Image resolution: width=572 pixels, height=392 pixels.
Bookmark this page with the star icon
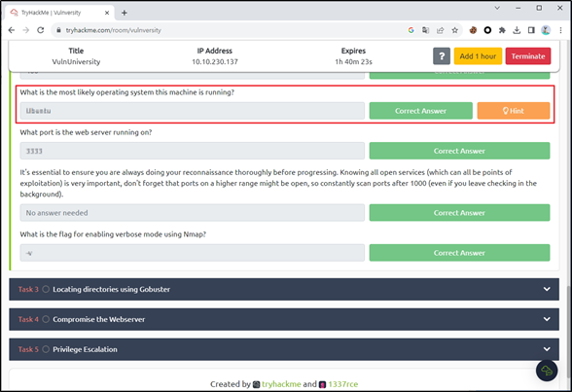(x=454, y=30)
